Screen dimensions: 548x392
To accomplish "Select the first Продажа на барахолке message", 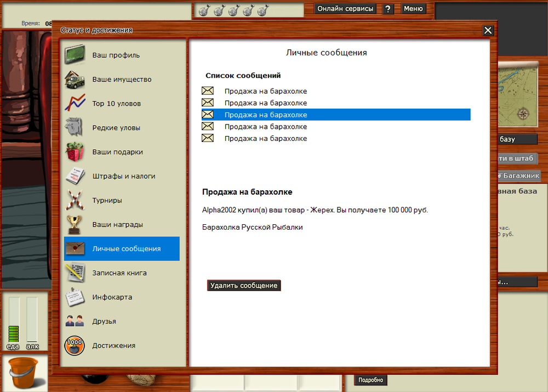I will (265, 91).
